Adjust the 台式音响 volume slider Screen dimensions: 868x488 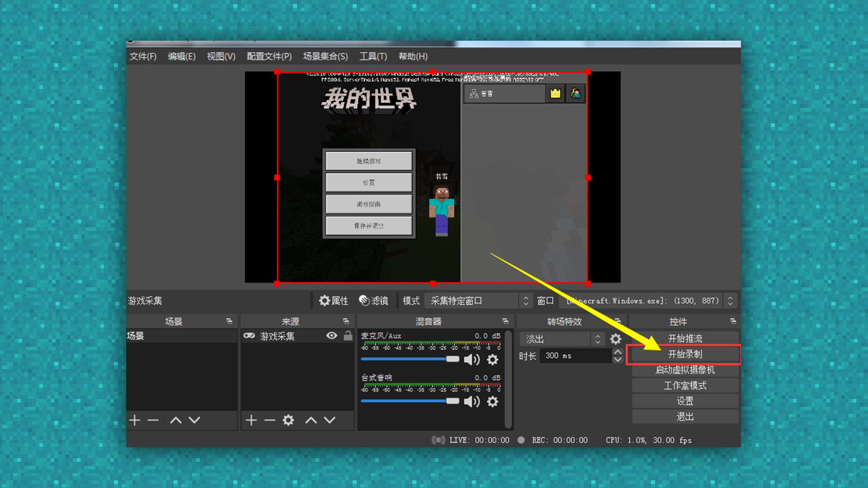point(410,401)
